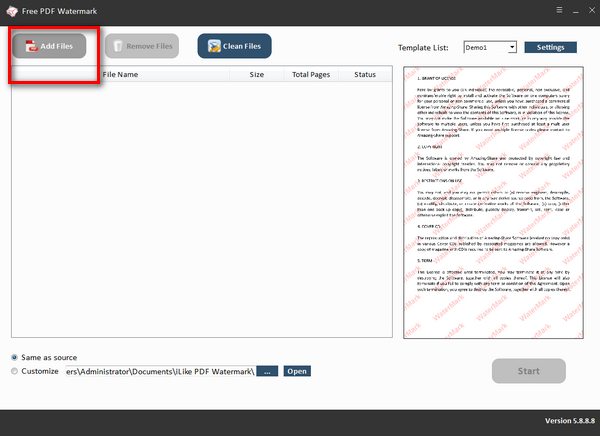Browse for output folder with ... button
This screenshot has height=436, width=600.
click(x=267, y=371)
